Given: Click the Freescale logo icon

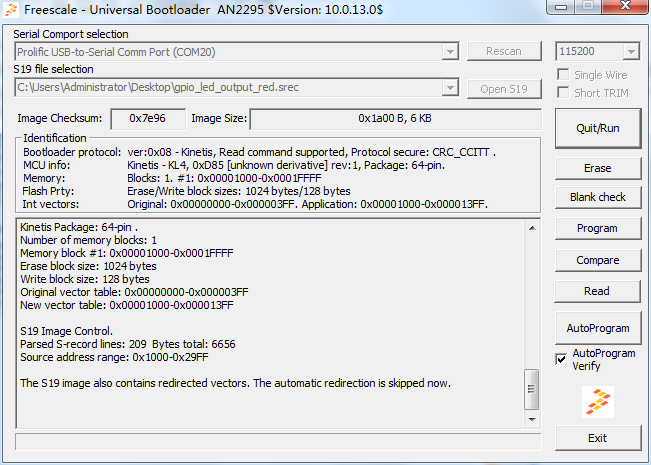Looking at the screenshot, I should [598, 401].
